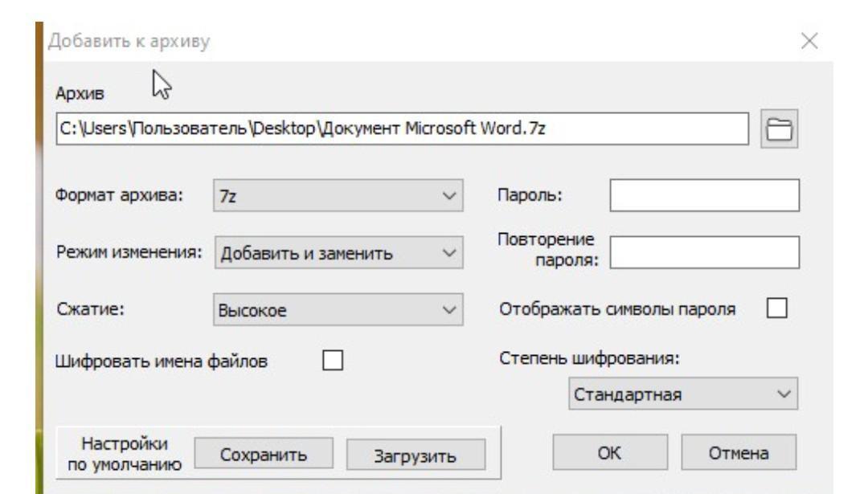Click the Архив label above the path
The width and height of the screenshot is (868, 494).
75,92
